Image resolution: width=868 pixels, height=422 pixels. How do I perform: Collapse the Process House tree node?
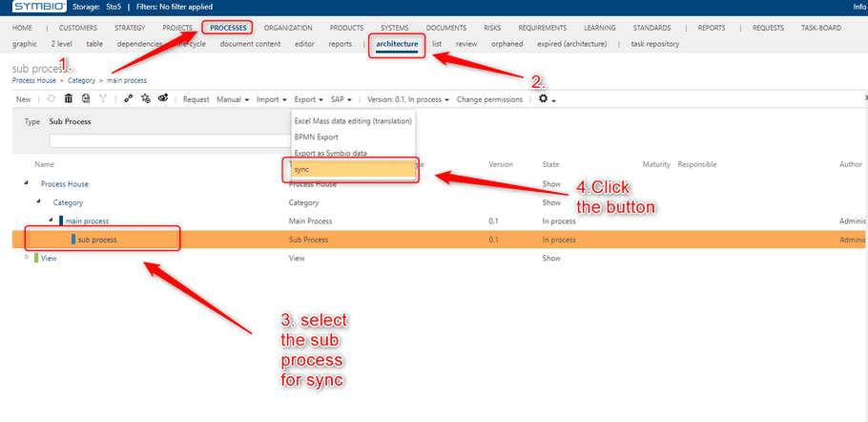(26, 182)
